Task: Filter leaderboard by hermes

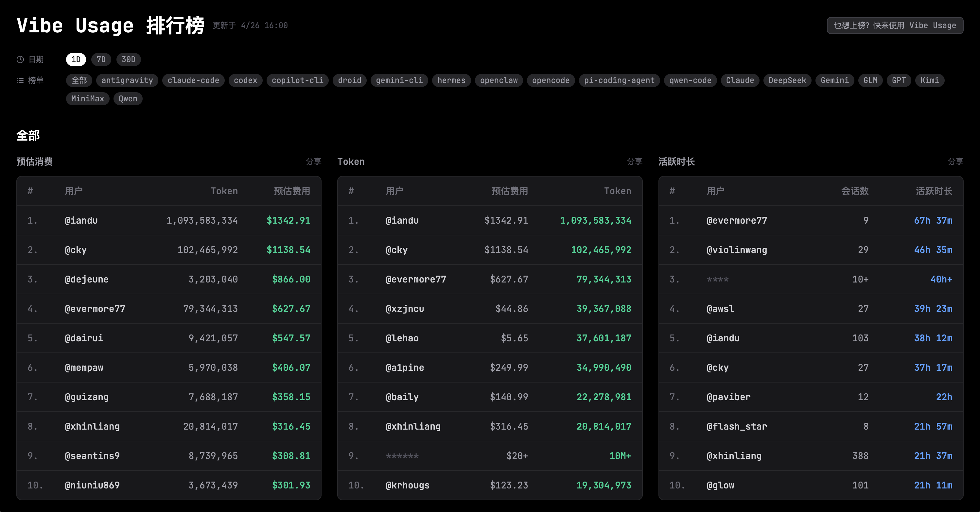Action: point(451,80)
